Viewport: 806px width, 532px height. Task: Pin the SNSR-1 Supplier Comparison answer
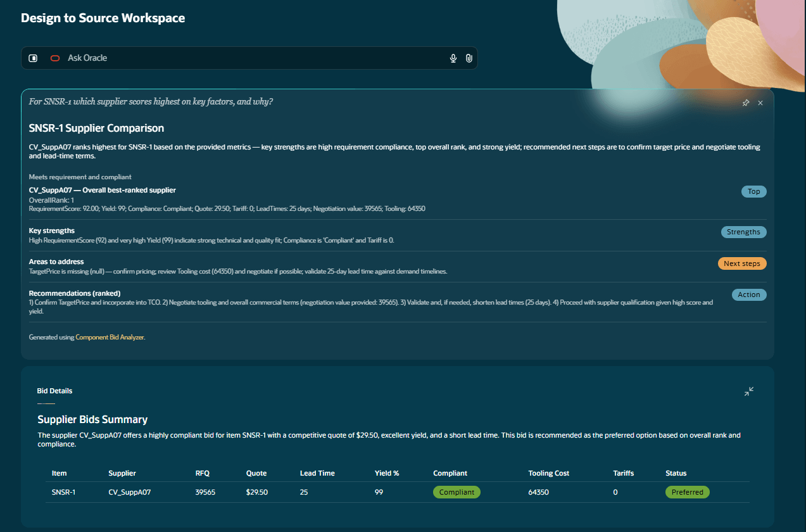tap(745, 103)
